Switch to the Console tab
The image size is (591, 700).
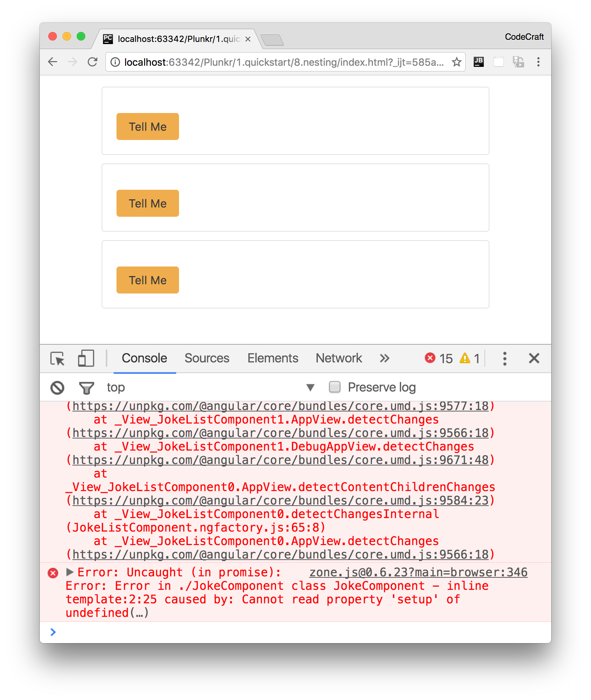[x=145, y=358]
